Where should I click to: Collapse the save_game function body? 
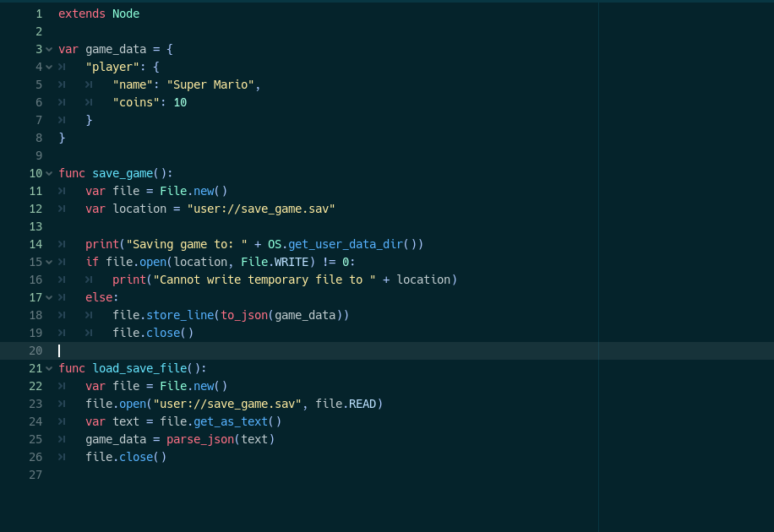tap(49, 173)
